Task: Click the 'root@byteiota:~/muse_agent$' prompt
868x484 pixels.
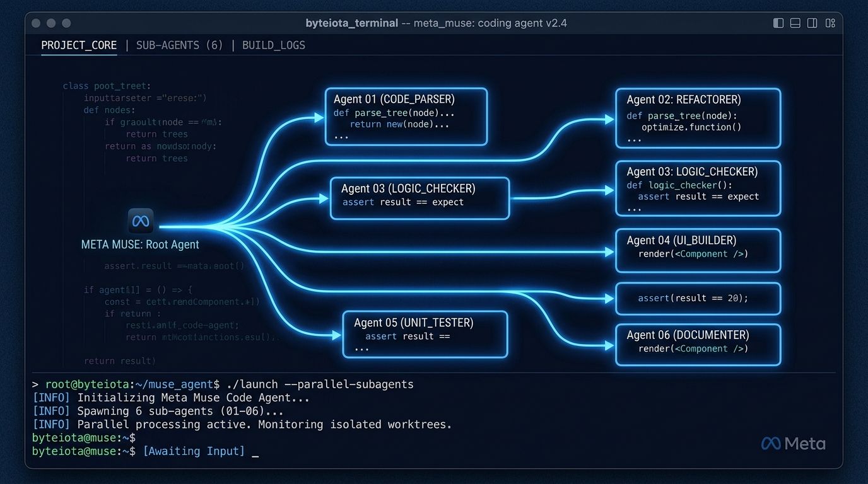Action: click(x=132, y=384)
